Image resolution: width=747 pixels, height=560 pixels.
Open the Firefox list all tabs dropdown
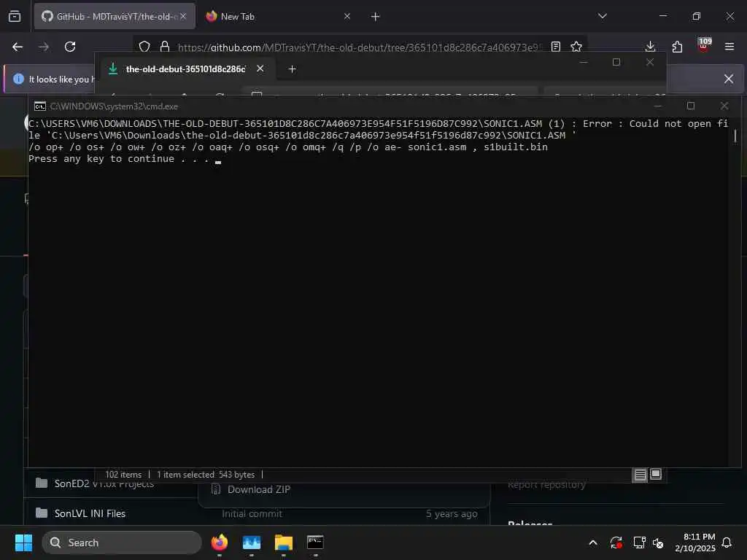(602, 16)
